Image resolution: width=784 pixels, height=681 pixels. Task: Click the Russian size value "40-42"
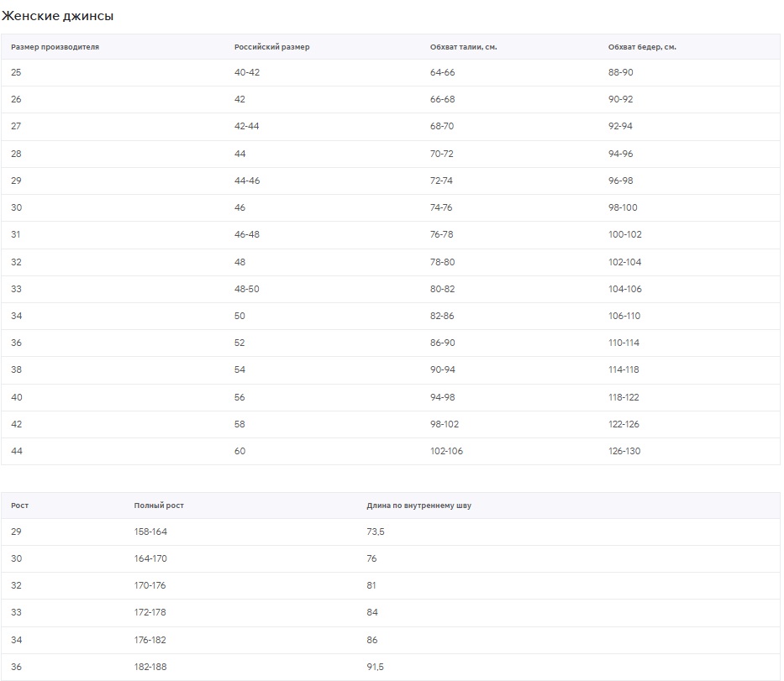(247, 72)
